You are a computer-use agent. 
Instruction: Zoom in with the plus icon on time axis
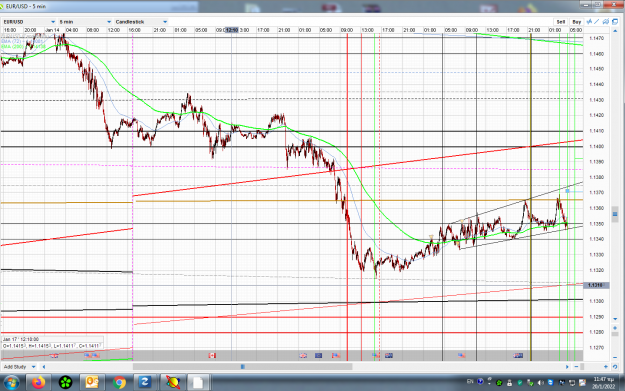point(606,367)
